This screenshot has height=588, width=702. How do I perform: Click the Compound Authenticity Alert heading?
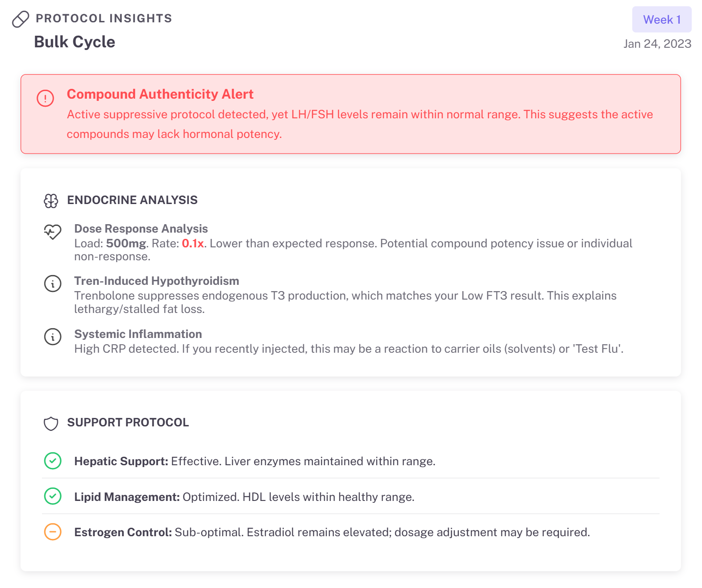tap(160, 94)
